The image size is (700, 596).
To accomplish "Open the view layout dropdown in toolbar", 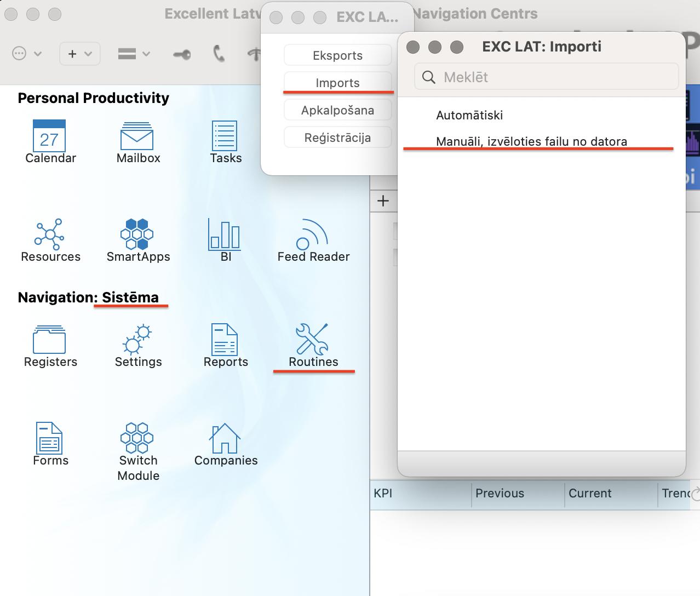I will click(x=134, y=54).
